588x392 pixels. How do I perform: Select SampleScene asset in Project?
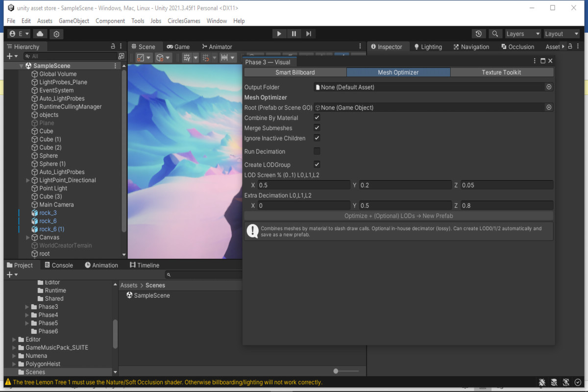pyautogui.click(x=148, y=295)
